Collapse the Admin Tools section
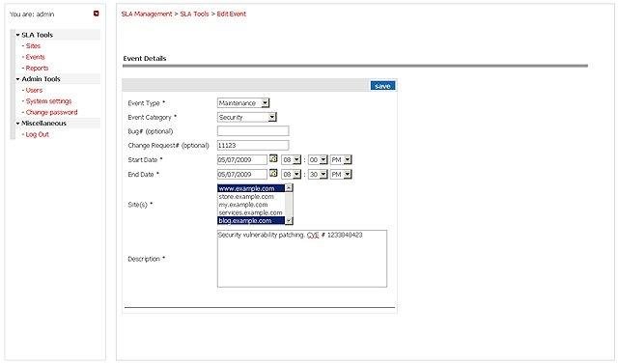The width and height of the screenshot is (618, 364). pyautogui.click(x=17, y=79)
